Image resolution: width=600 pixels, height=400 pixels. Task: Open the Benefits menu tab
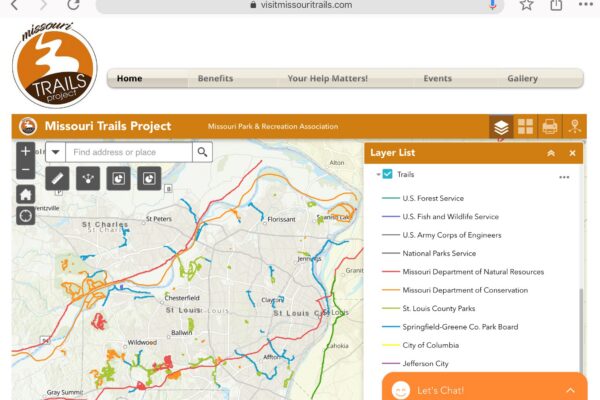pos(215,78)
